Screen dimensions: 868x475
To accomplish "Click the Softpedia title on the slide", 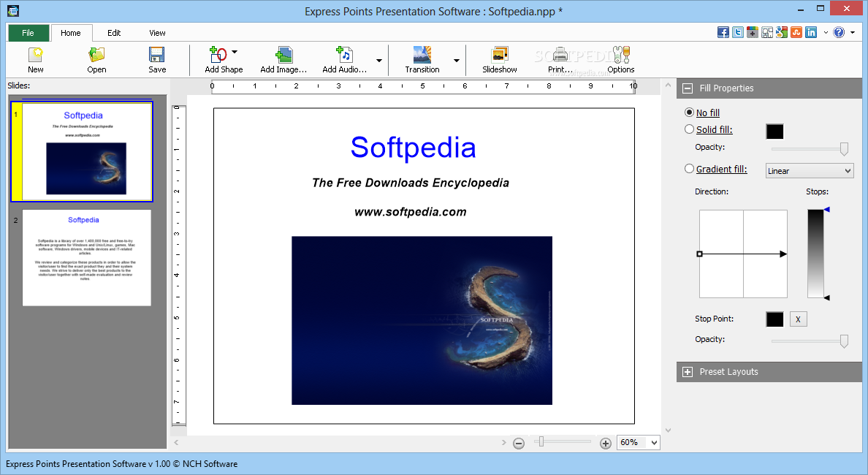I will point(413,148).
